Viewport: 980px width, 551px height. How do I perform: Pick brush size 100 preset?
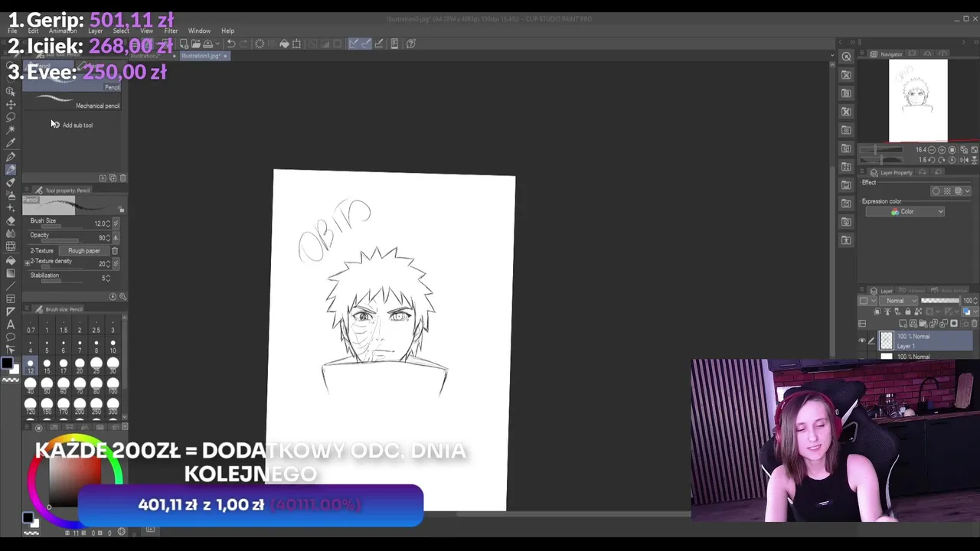pos(113,385)
